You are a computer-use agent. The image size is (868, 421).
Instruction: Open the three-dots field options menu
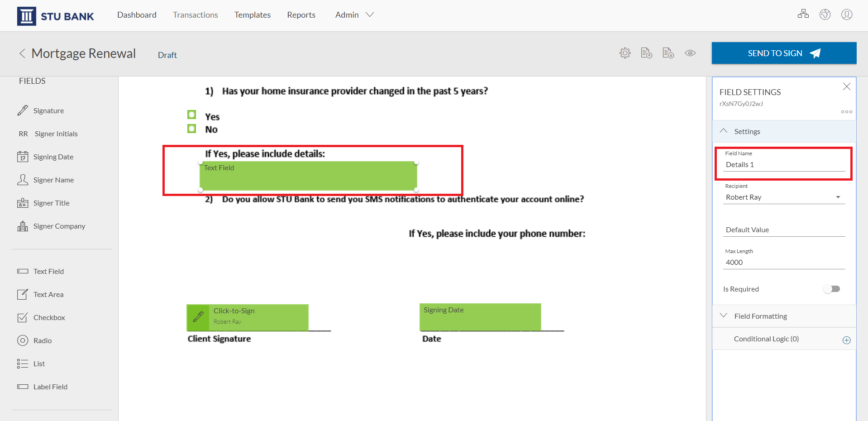pyautogui.click(x=846, y=112)
